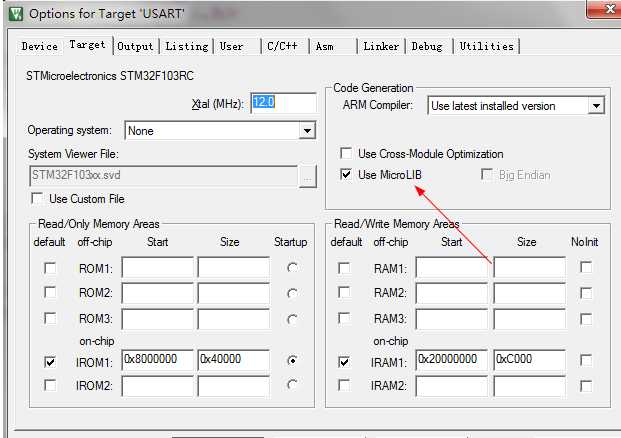
Task: Click the RAM3 Start address field
Action: click(451, 319)
